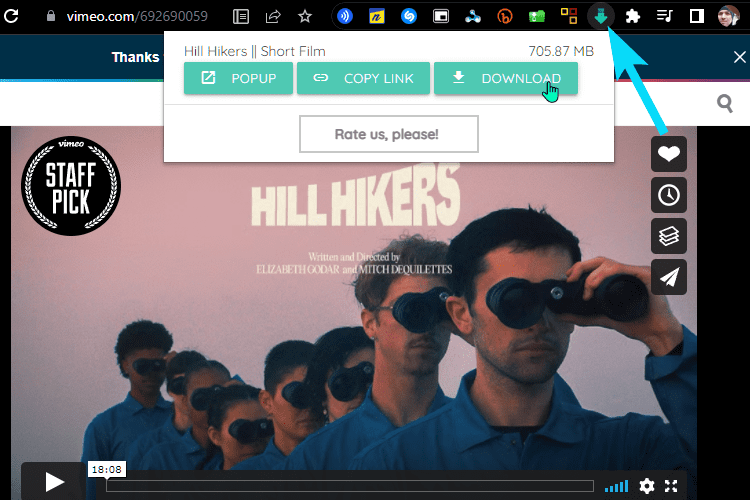Click the vimeo.com address bar URL

pos(137,16)
